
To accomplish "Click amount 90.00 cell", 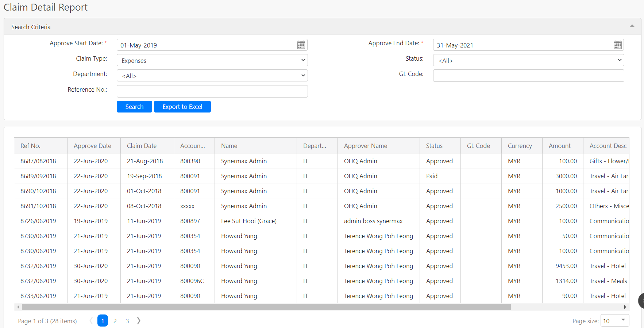I will pos(563,296).
